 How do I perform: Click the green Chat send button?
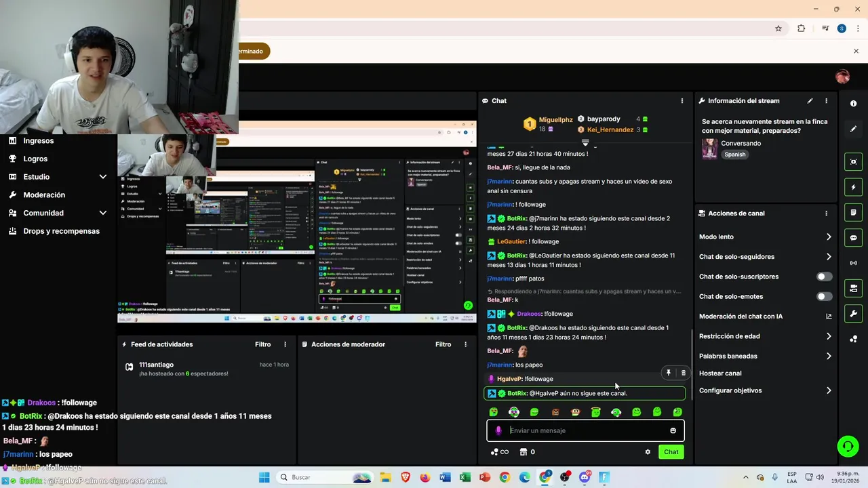[x=671, y=452]
